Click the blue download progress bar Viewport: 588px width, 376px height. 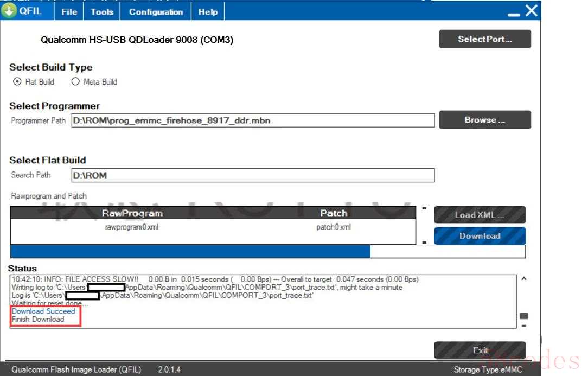[x=190, y=252]
